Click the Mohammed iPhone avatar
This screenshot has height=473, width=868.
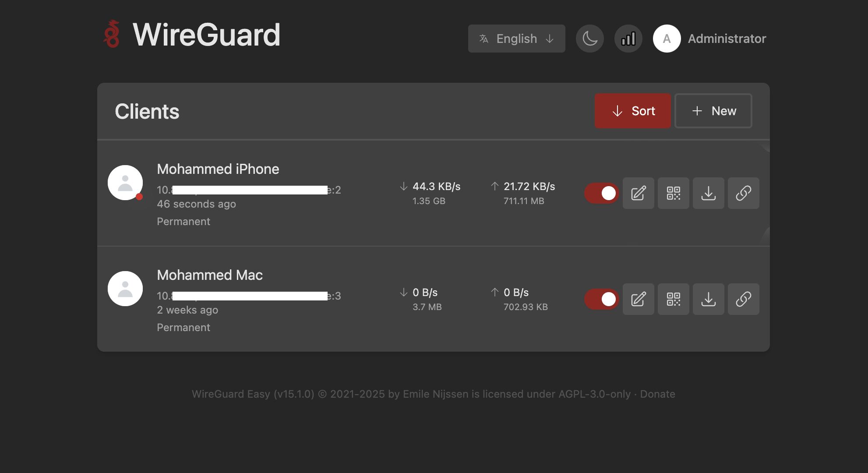point(125,183)
